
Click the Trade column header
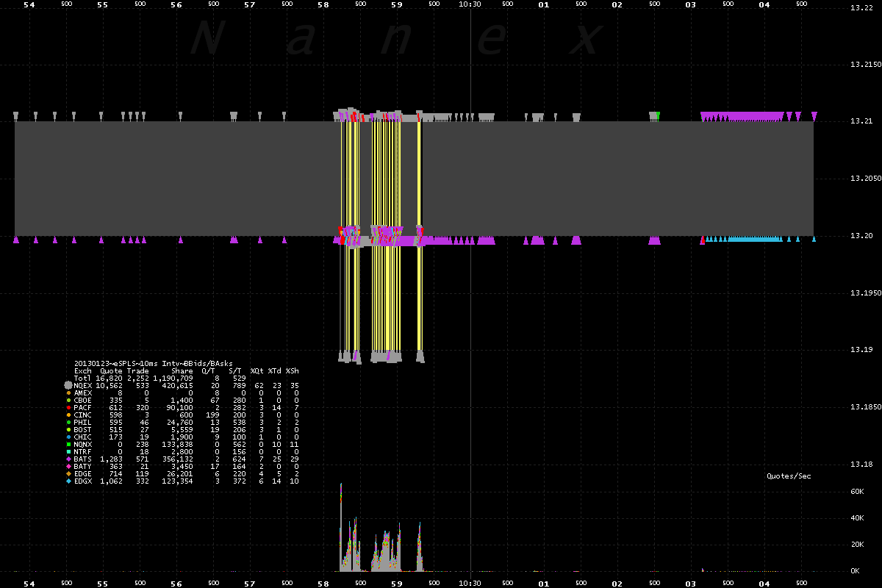coord(137,371)
